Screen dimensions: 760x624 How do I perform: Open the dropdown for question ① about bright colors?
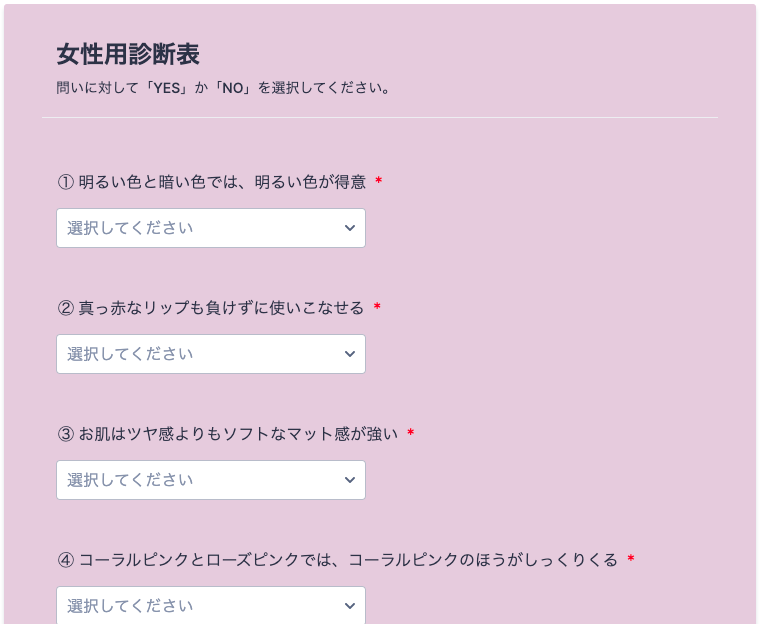click(210, 228)
